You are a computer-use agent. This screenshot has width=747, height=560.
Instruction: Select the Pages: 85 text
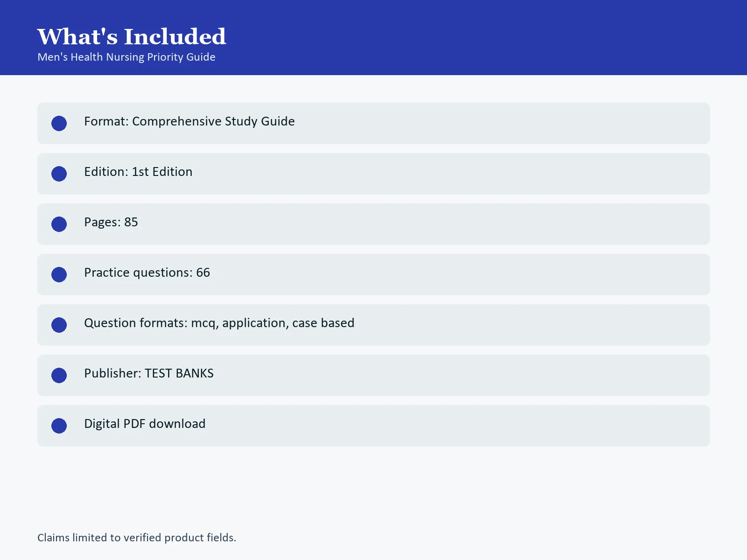point(111,222)
